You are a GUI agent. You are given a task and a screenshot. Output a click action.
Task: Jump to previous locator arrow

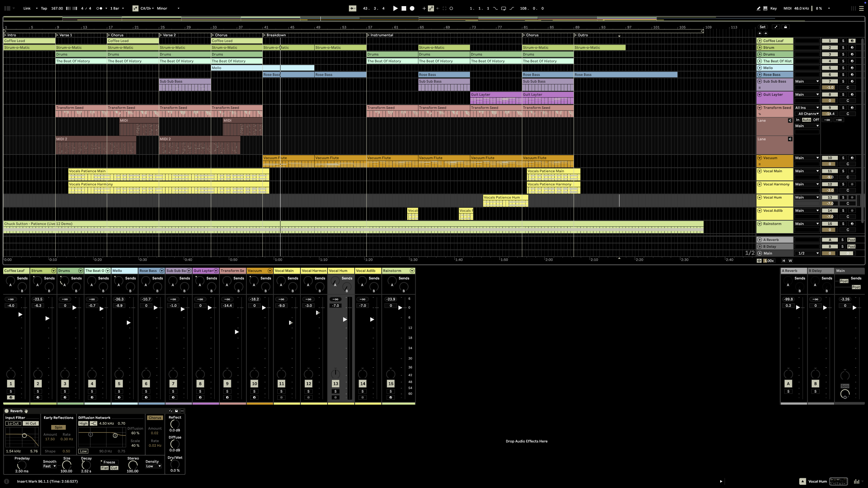click(x=760, y=33)
